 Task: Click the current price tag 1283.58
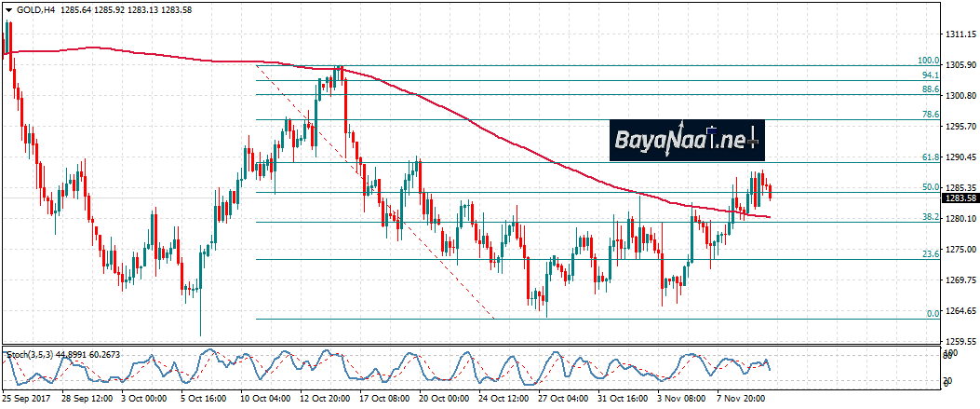pos(959,198)
